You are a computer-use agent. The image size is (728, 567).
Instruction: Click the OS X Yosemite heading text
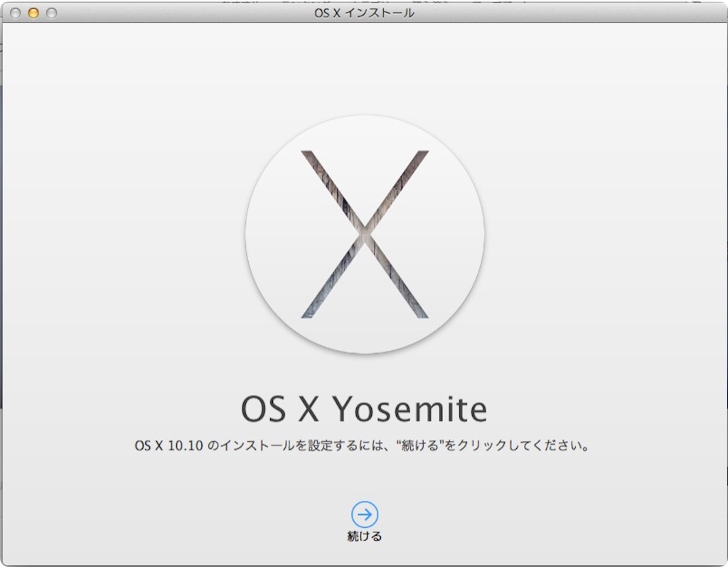click(x=364, y=409)
